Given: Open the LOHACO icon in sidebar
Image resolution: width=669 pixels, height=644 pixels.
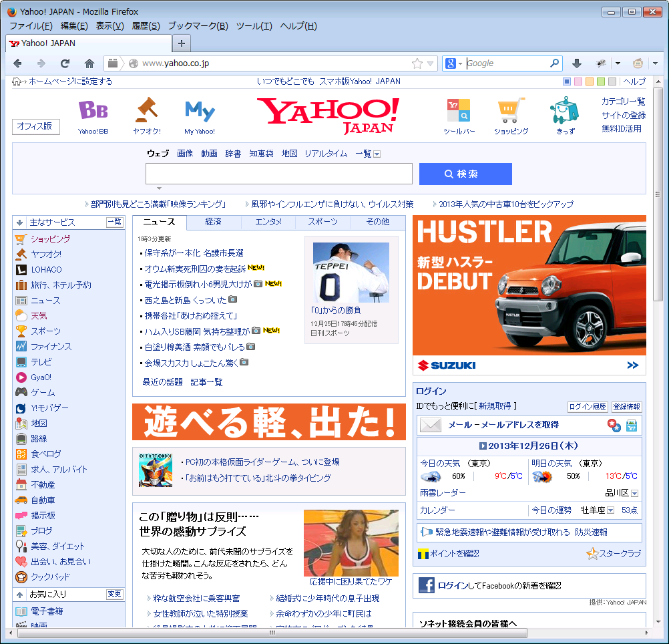Looking at the screenshot, I should point(21,270).
